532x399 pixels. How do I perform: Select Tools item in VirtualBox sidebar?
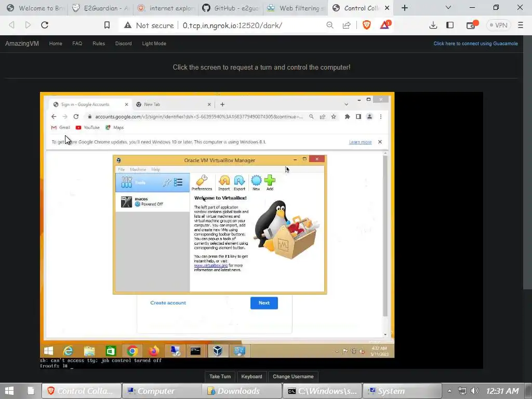[152, 182]
